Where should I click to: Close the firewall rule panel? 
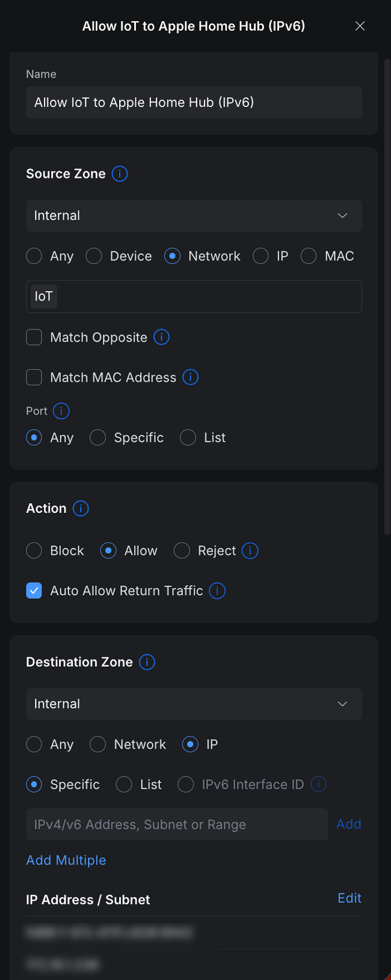360,26
